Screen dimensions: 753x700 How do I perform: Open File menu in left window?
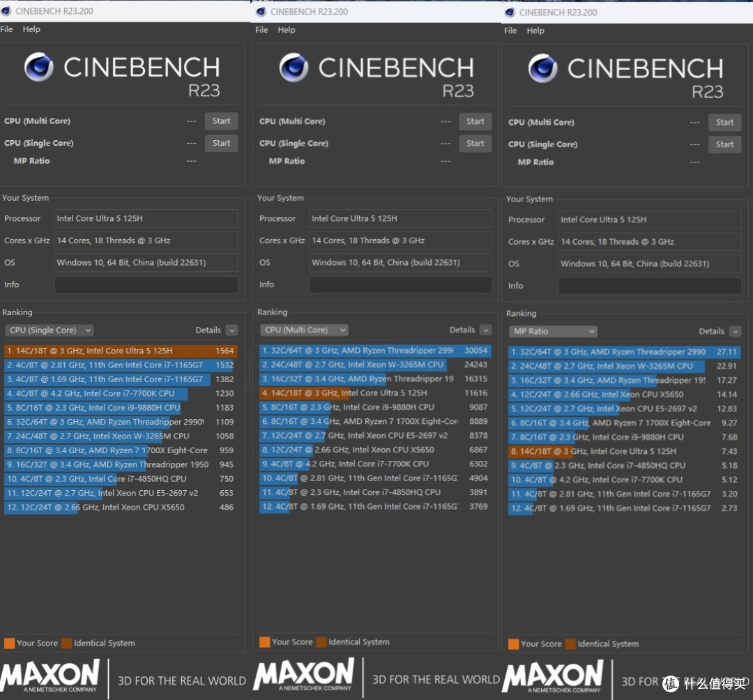click(7, 29)
